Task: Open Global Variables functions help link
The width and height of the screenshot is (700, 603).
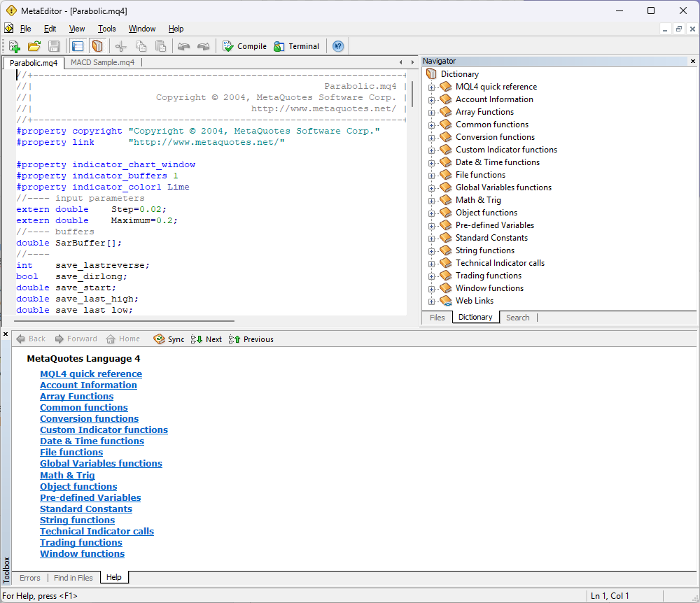Action: click(x=101, y=463)
